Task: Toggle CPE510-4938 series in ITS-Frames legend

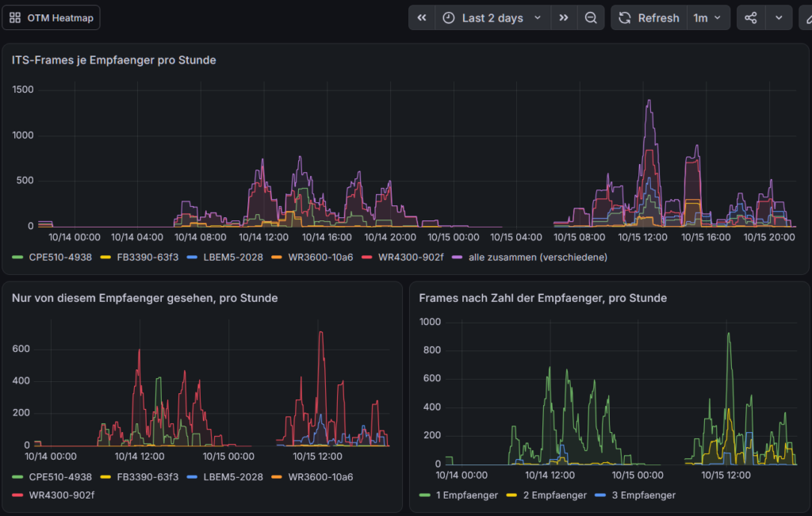Action: pyautogui.click(x=60, y=258)
